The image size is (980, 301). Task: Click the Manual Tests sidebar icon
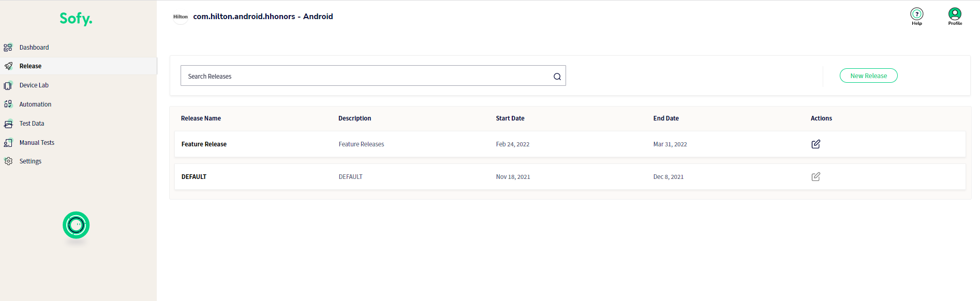coord(8,143)
